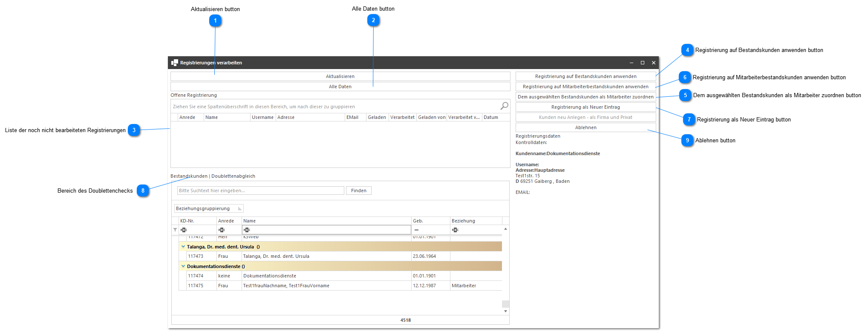868x332 pixels.
Task: Collapse the Dokumentationsdienste group
Action: [x=183, y=266]
